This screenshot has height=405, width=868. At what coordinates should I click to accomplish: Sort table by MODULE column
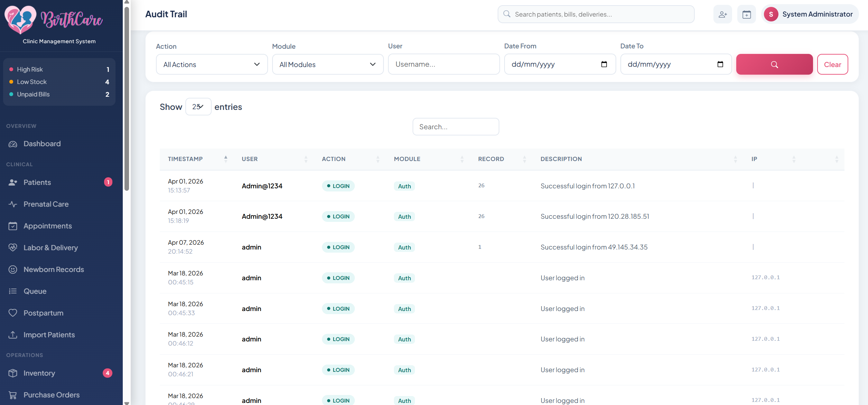click(428, 159)
